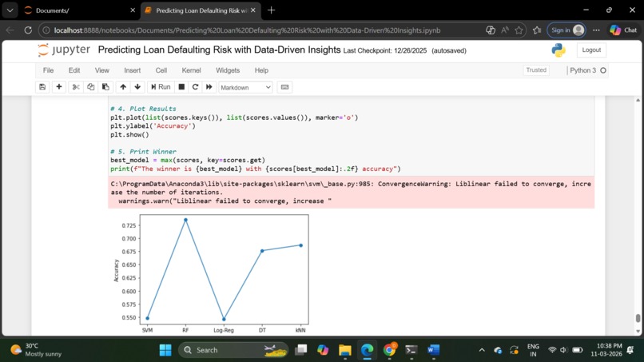The height and width of the screenshot is (362, 644).
Task: Open the View menu
Action: [101, 70]
